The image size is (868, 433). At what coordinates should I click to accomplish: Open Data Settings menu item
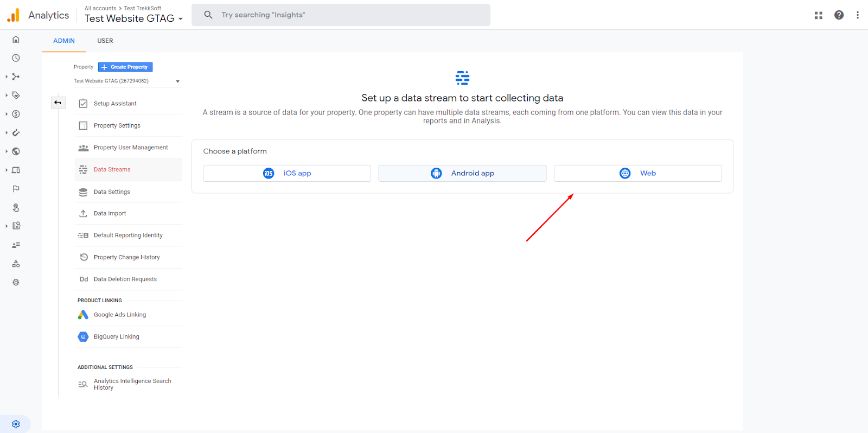click(129, 192)
